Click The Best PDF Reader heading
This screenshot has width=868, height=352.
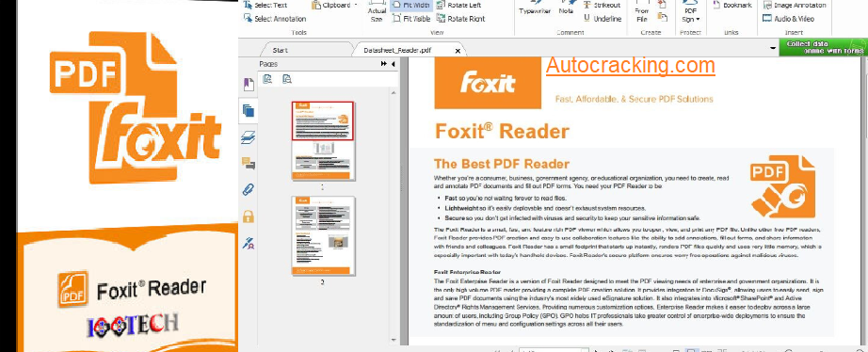pos(502,164)
